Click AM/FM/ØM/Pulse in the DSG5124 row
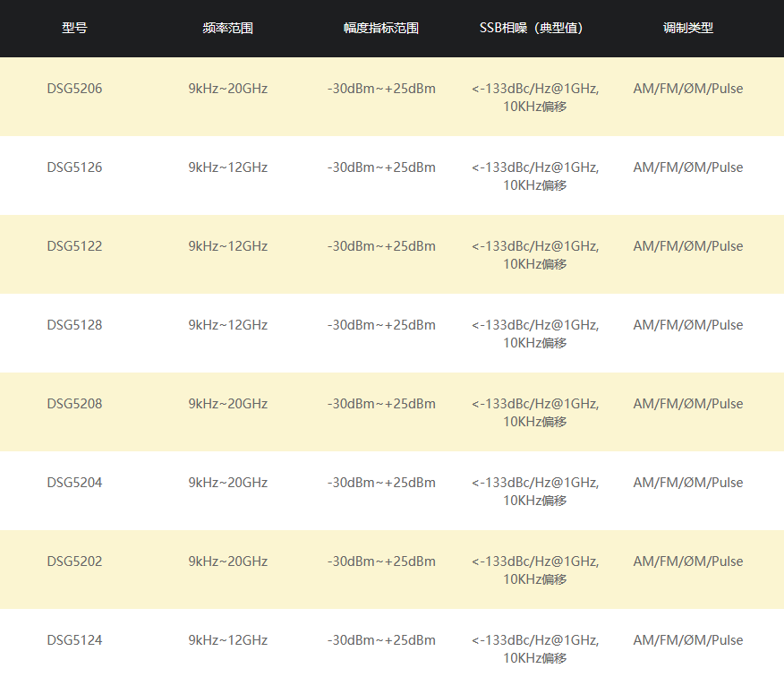The image size is (784, 677). [x=687, y=640]
